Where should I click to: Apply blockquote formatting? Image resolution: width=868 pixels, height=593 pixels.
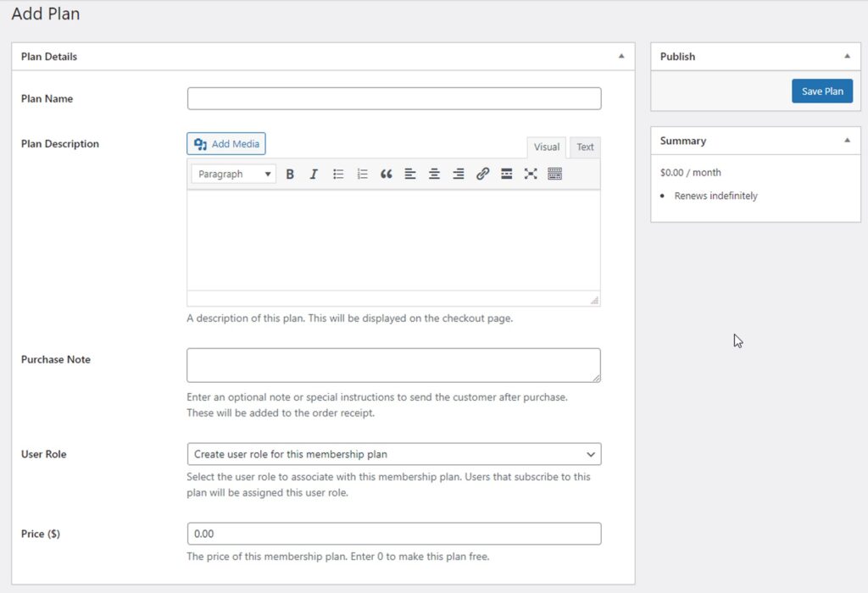387,175
